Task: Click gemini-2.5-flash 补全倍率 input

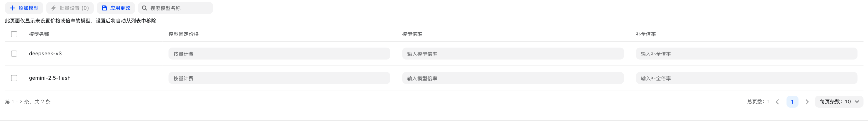Action: pyautogui.click(x=746, y=78)
